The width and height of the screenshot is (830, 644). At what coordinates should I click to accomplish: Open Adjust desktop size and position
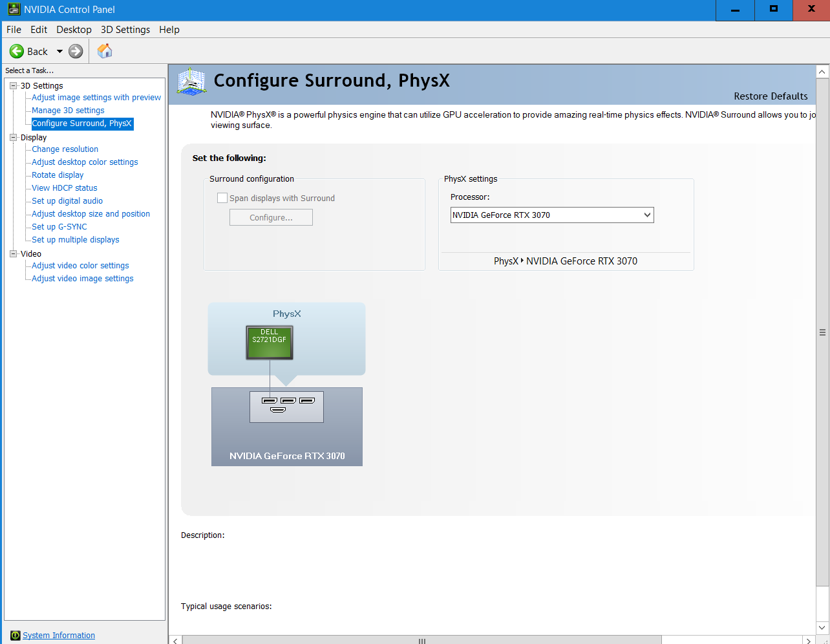(x=90, y=214)
